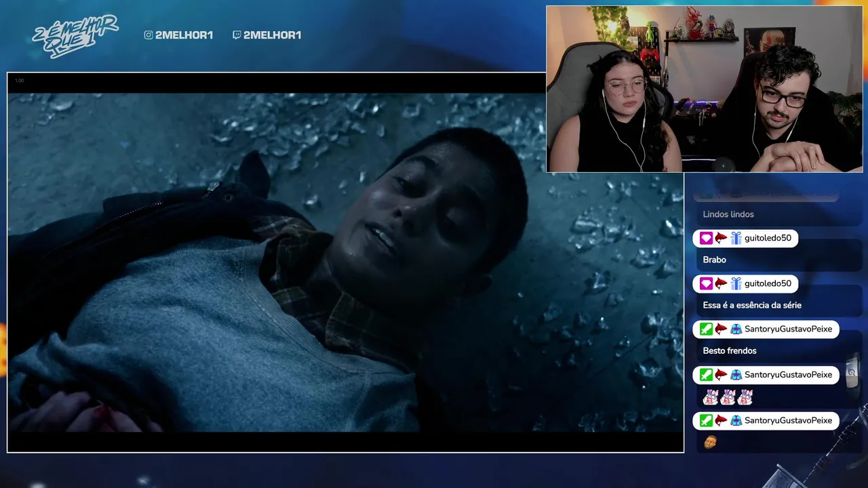Click the '2MELHOR1' handle beside the Twitch icon
Screen dimensions: 868x488
[x=272, y=35]
